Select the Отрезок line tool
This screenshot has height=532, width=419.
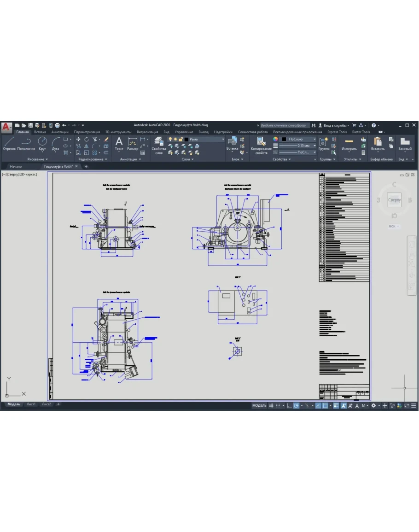pos(9,143)
